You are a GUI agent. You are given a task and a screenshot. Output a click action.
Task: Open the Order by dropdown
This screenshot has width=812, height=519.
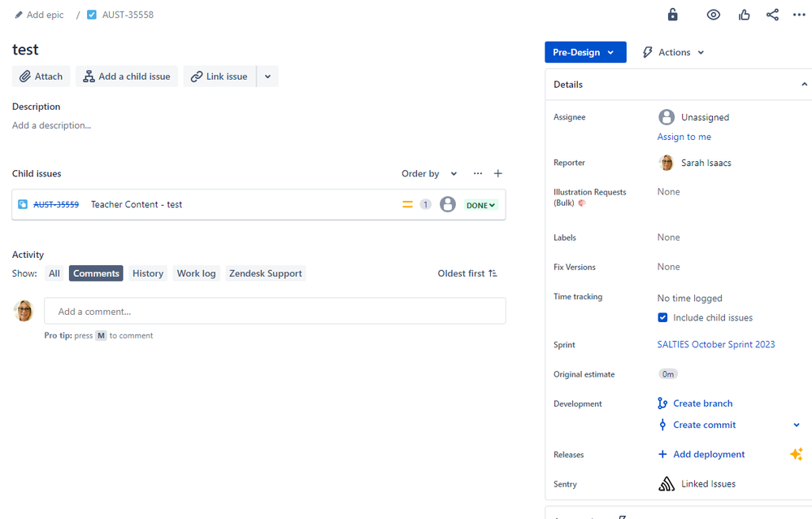pos(429,174)
